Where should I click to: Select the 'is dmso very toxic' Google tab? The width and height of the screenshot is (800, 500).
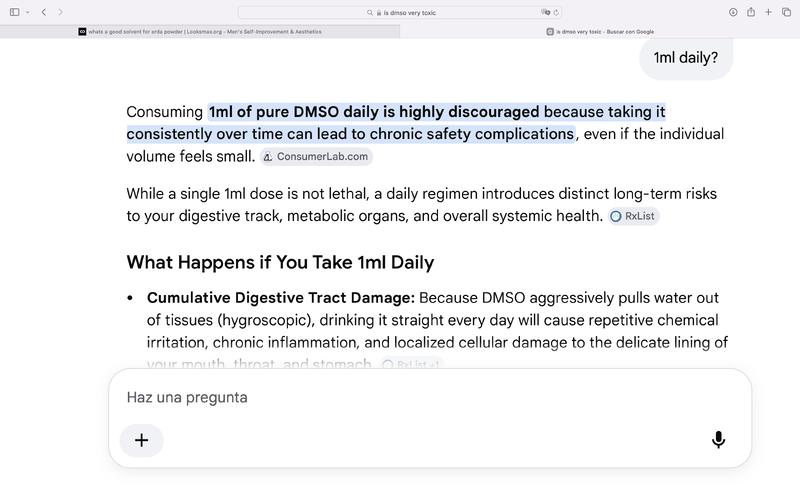(600, 32)
